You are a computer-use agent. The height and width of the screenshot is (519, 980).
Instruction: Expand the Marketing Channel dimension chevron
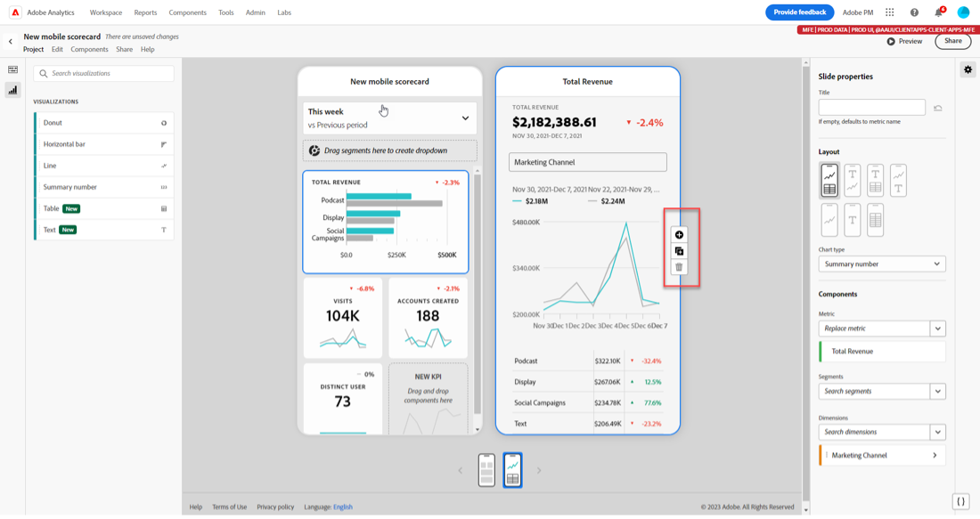(x=935, y=455)
